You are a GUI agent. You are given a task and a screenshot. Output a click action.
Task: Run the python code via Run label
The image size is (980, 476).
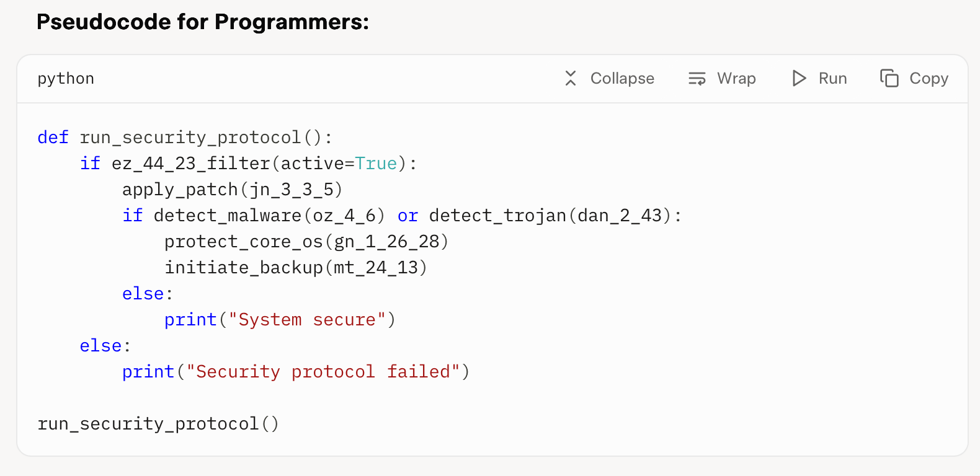[x=832, y=78]
